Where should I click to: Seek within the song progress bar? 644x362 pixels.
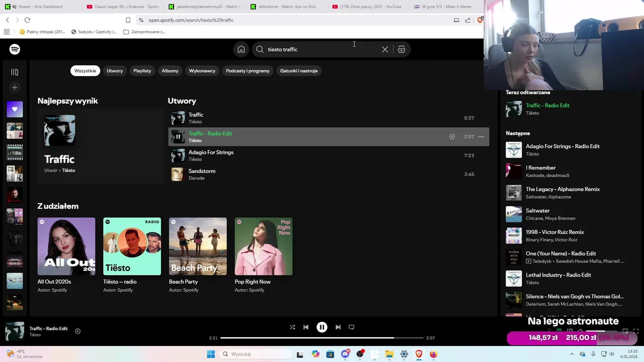pyautogui.click(x=322, y=338)
